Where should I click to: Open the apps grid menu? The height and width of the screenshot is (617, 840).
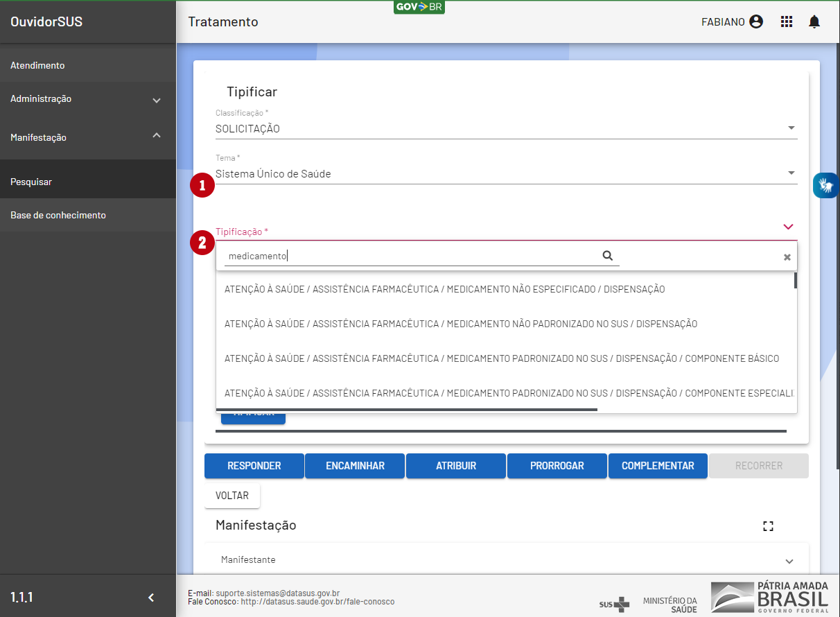coord(786,21)
